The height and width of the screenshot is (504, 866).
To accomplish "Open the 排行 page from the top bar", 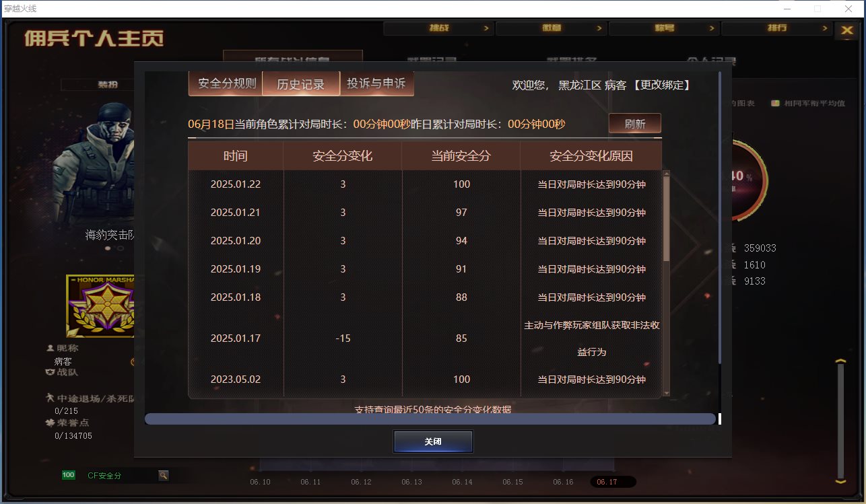I will click(776, 28).
